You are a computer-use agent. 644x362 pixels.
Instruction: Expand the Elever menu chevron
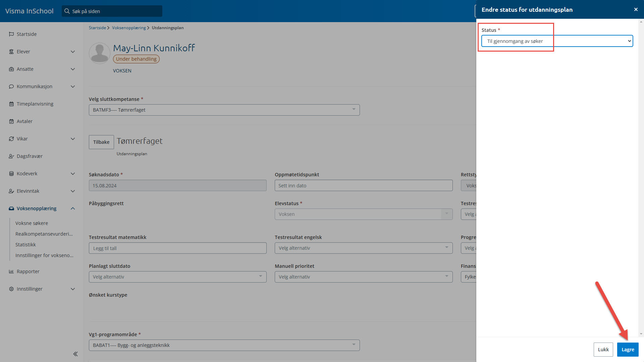[x=73, y=52]
